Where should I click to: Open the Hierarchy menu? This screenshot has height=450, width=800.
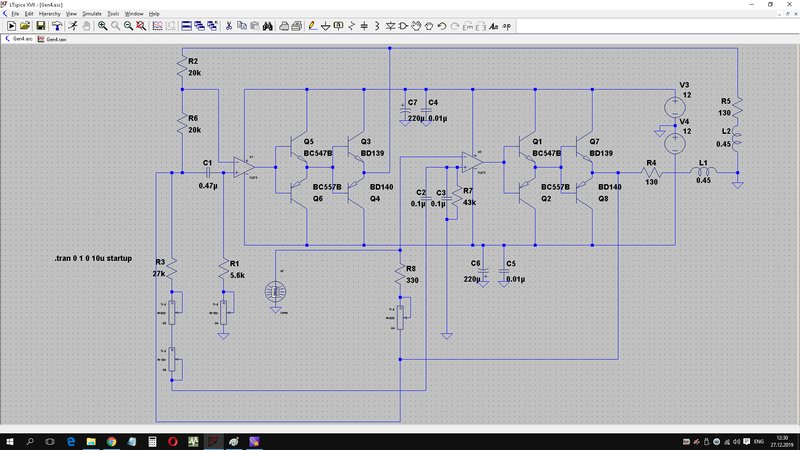[49, 14]
